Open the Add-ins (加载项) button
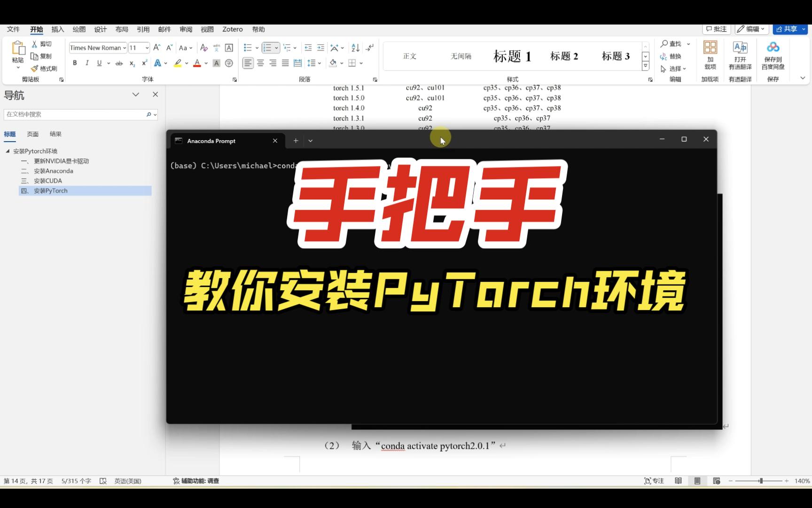The height and width of the screenshot is (508, 812). click(x=710, y=56)
